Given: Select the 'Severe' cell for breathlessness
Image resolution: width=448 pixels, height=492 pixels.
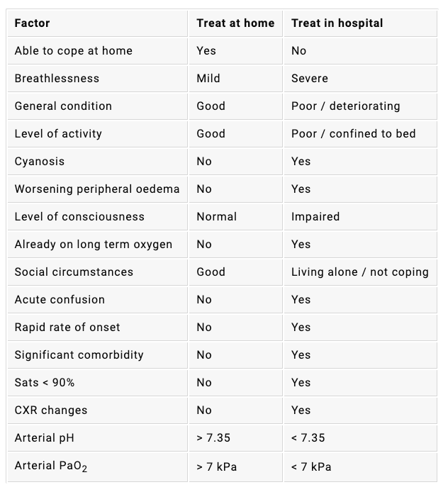Looking at the screenshot, I should [310, 79].
